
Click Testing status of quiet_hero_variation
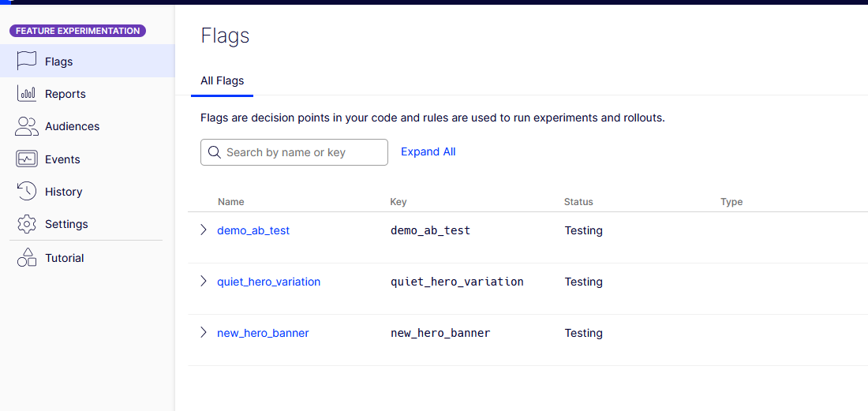(583, 282)
